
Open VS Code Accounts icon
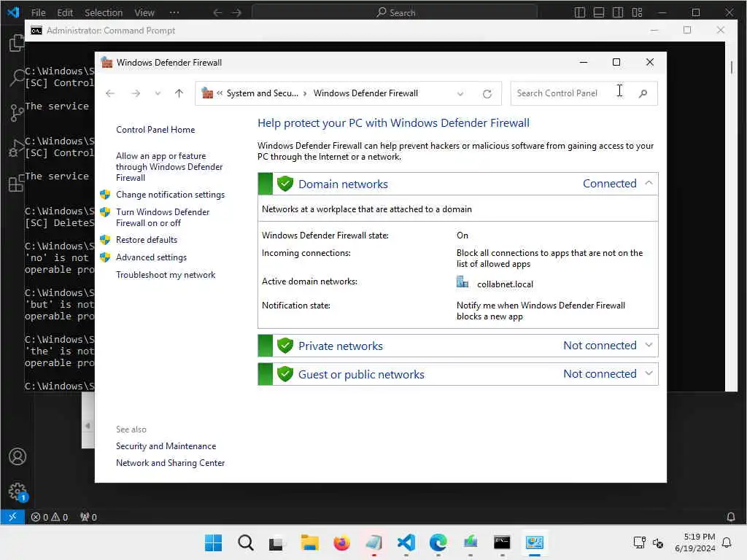(x=18, y=456)
